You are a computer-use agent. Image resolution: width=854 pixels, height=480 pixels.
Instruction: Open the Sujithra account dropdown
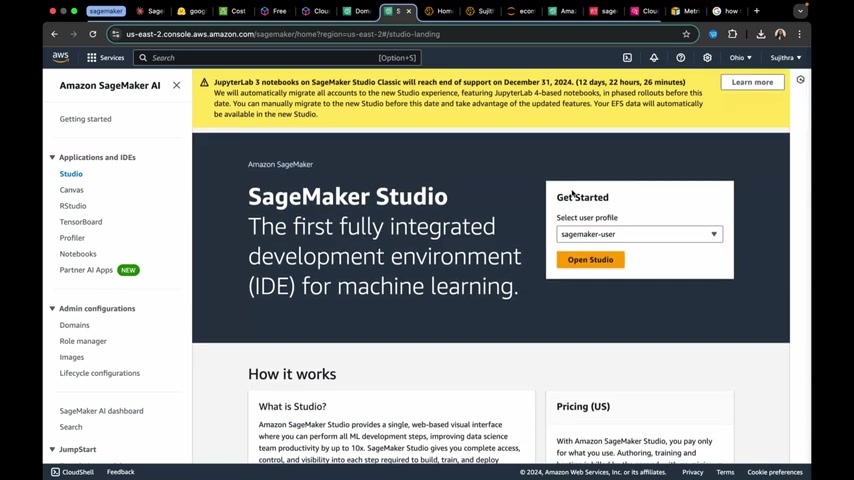(x=785, y=57)
